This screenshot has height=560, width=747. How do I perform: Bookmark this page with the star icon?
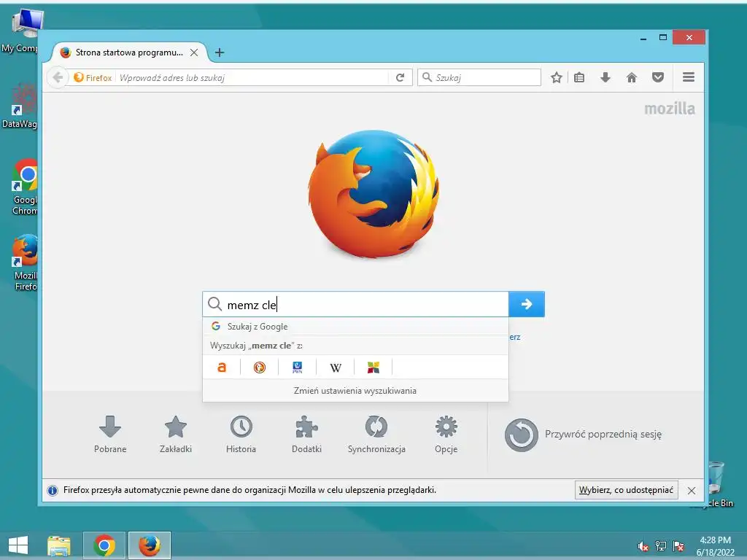tap(556, 77)
